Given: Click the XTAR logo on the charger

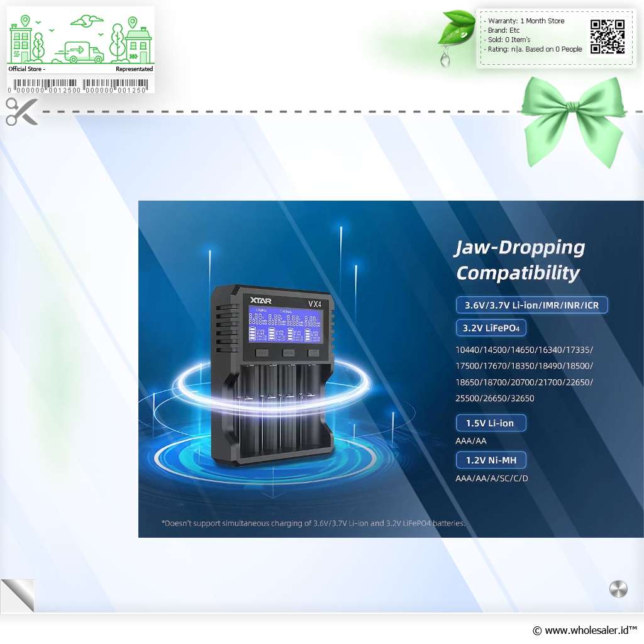Looking at the screenshot, I should tap(261, 301).
